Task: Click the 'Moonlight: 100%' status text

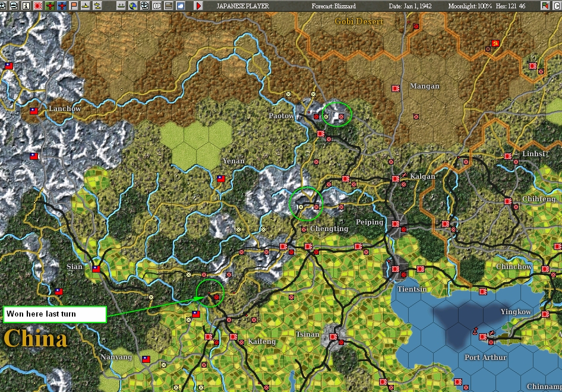Action: [x=470, y=6]
